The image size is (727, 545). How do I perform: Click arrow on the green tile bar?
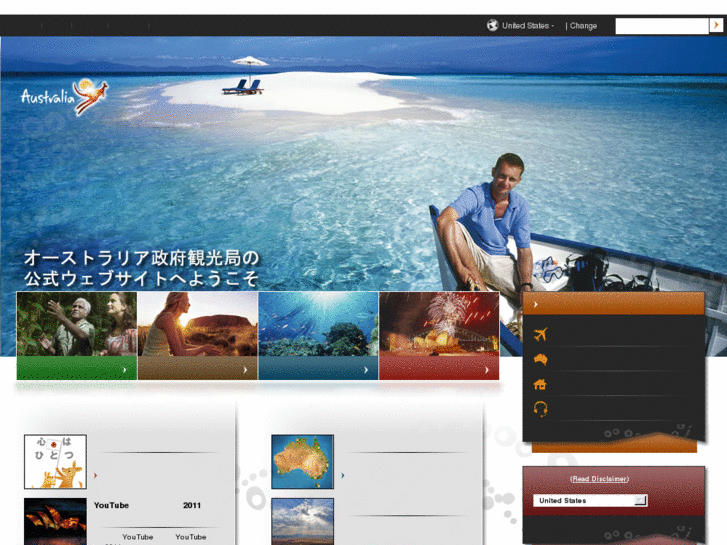click(x=124, y=370)
